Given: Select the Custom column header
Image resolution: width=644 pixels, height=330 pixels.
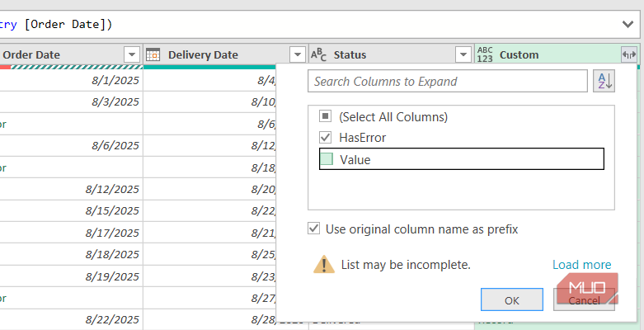Looking at the screenshot, I should coord(519,54).
